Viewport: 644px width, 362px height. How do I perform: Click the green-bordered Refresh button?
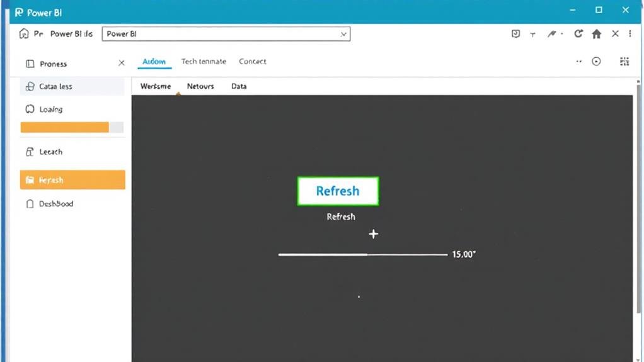click(x=338, y=191)
